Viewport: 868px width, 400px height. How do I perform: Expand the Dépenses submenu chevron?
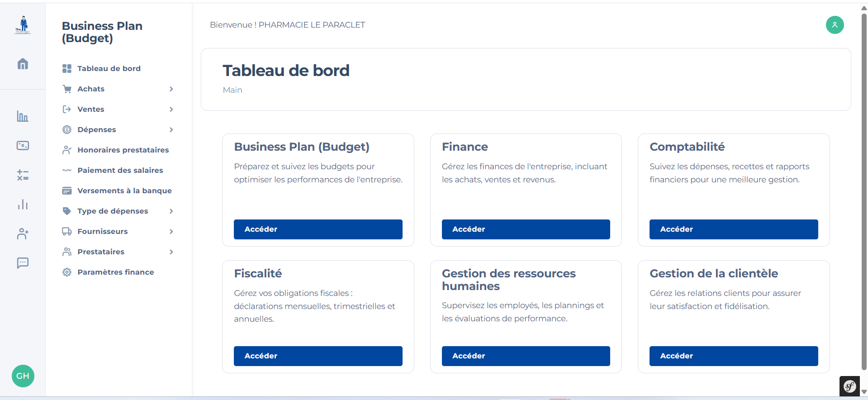[171, 130]
